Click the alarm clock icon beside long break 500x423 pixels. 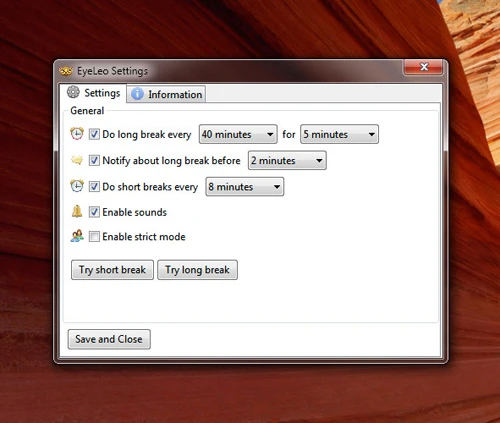point(77,134)
